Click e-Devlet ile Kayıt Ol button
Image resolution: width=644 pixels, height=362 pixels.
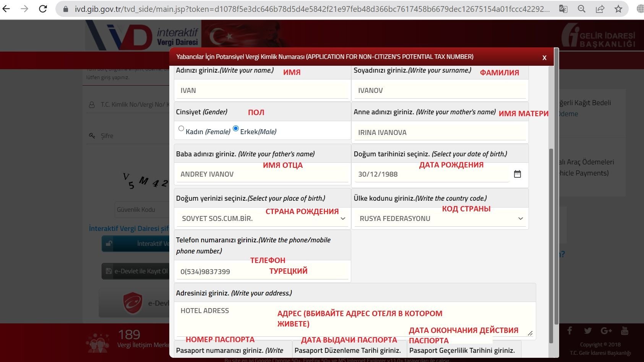click(x=136, y=271)
